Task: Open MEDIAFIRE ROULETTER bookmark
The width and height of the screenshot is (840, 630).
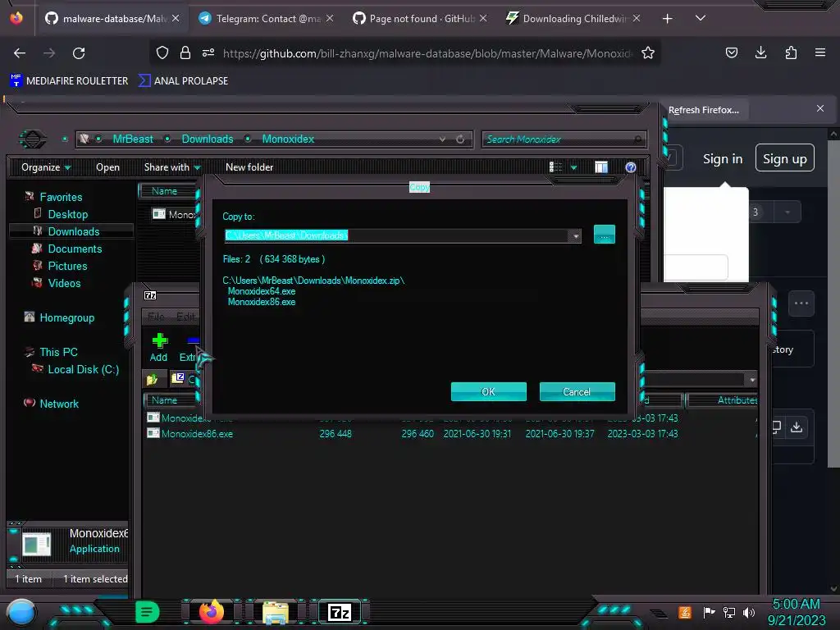Action: tap(70, 81)
